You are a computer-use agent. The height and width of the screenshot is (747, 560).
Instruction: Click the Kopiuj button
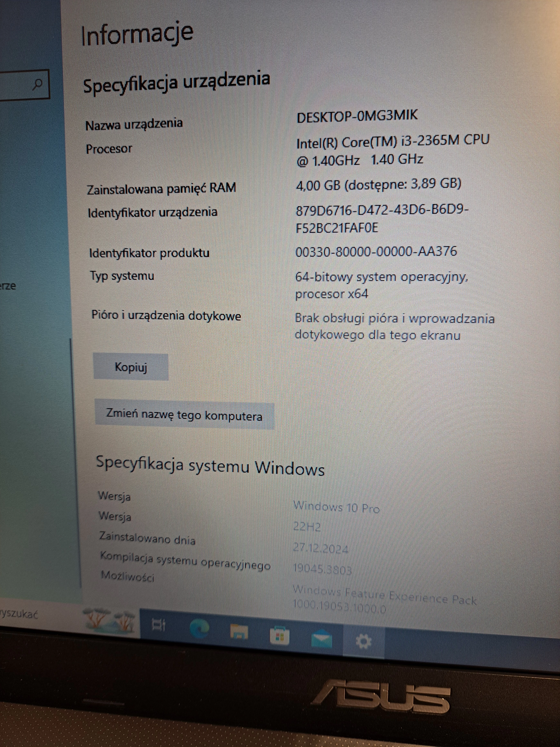(x=131, y=367)
